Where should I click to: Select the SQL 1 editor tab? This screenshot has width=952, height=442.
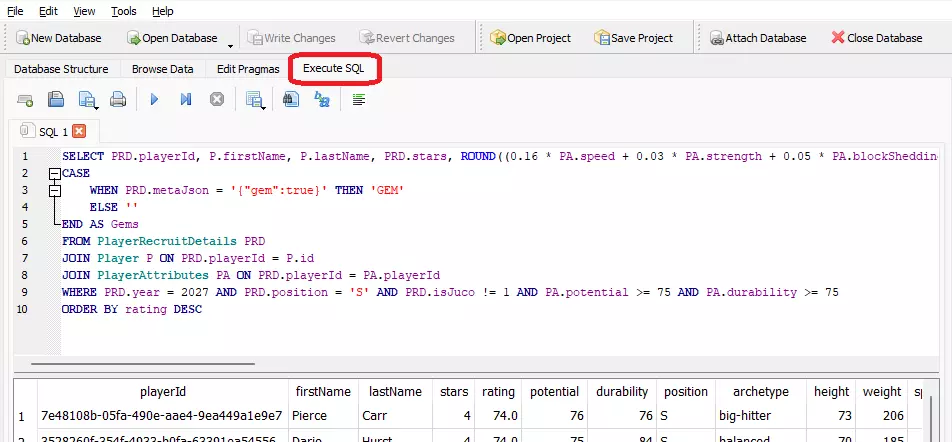click(x=53, y=131)
